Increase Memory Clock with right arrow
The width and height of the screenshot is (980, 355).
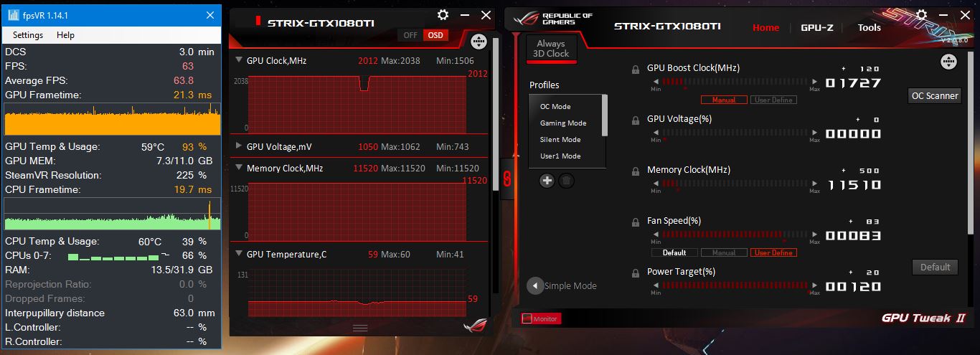coord(814,184)
